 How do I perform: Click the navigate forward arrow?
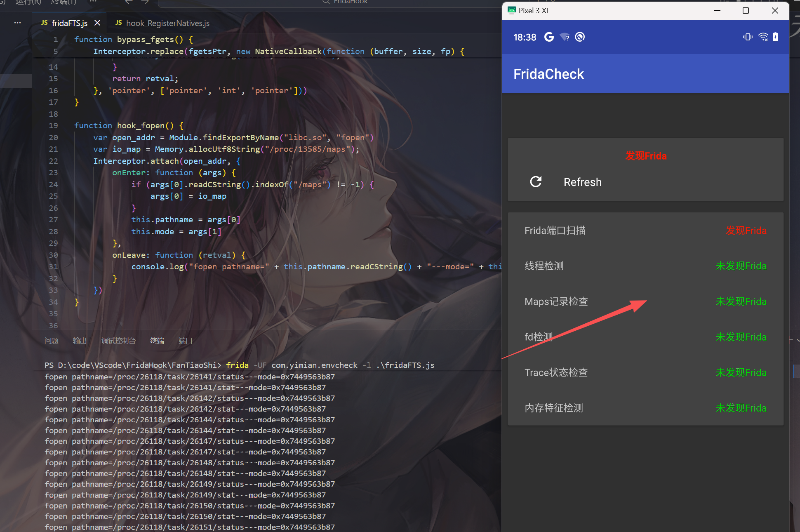coord(145,2)
